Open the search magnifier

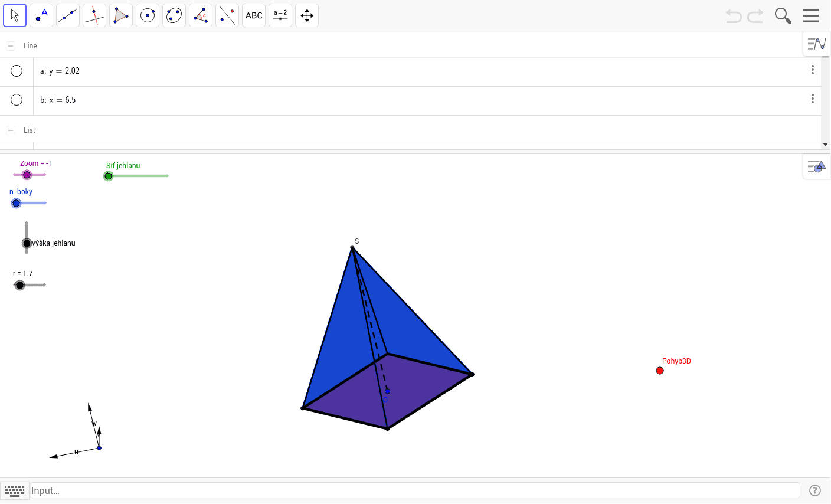click(x=783, y=16)
